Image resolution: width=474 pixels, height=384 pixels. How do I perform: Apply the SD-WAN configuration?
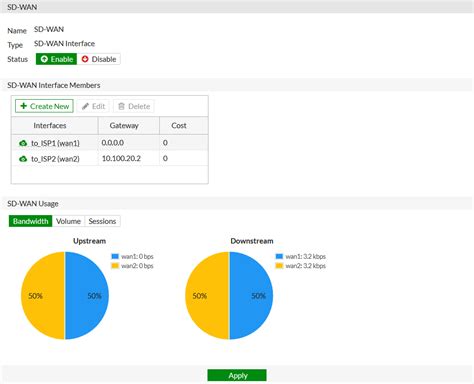pos(237,375)
